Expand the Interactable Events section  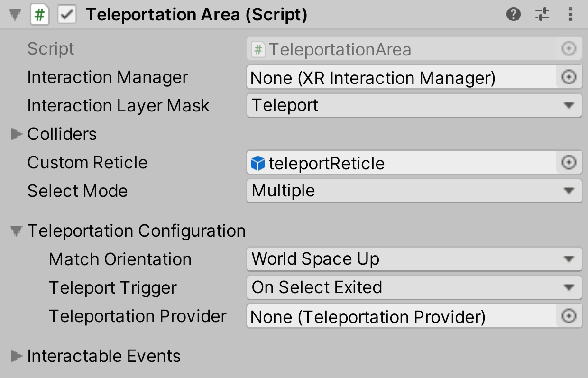pyautogui.click(x=16, y=356)
